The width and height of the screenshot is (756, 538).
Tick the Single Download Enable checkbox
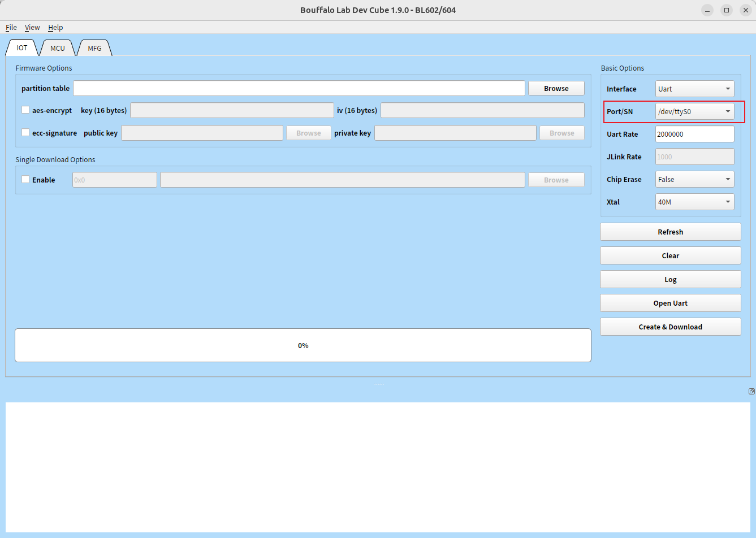[25, 179]
